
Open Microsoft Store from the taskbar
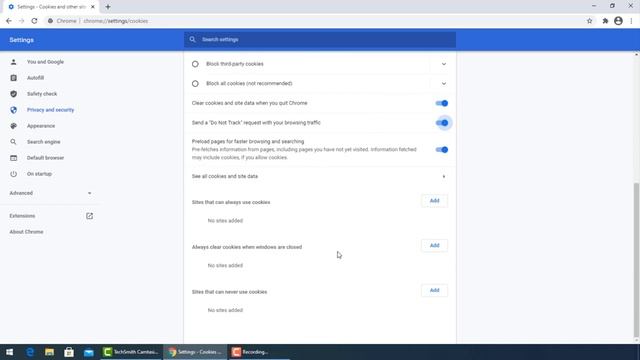coord(69,352)
